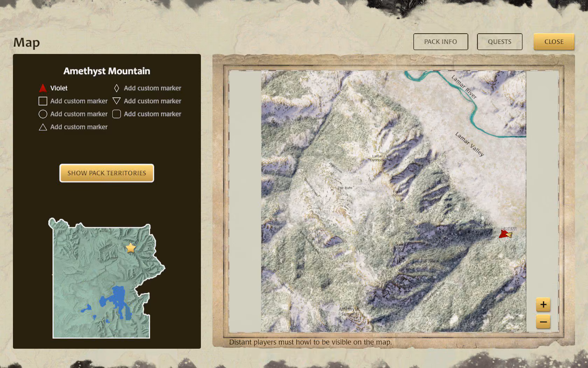Open the Quests screen
Image resolution: width=588 pixels, height=368 pixels.
tap(500, 42)
